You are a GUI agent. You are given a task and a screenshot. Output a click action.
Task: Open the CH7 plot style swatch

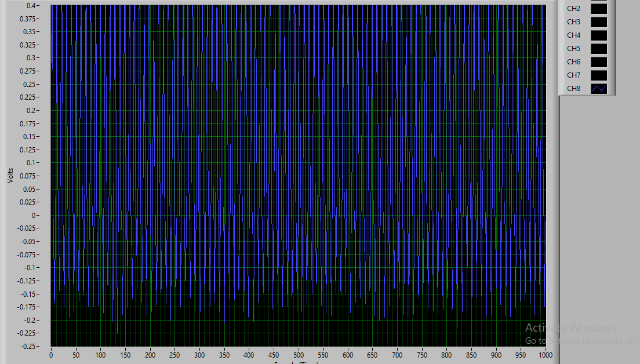click(599, 75)
